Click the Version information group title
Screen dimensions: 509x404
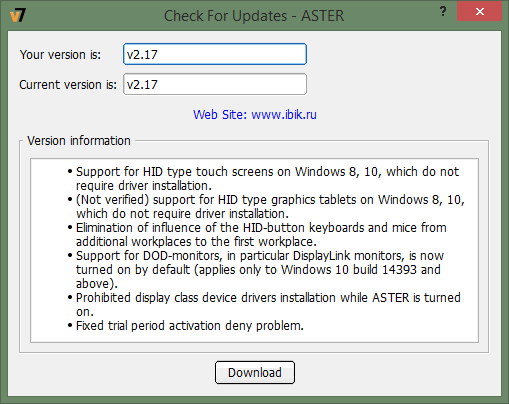79,141
